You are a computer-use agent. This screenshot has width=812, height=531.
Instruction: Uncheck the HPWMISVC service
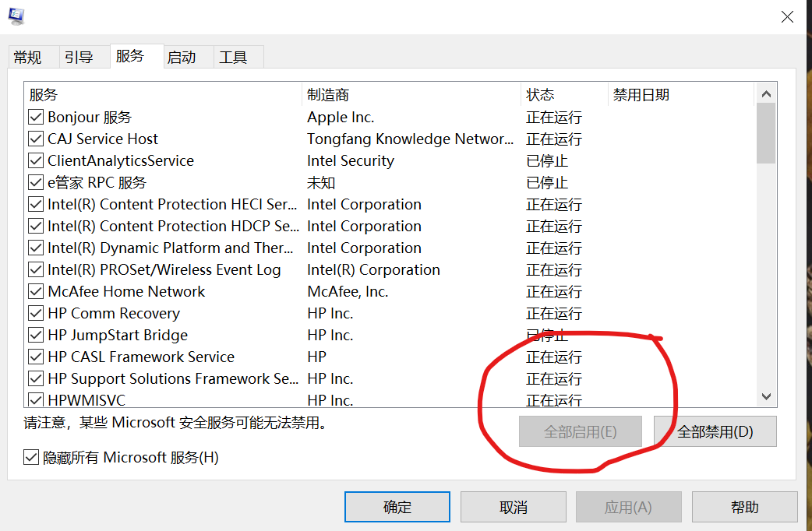tap(35, 399)
